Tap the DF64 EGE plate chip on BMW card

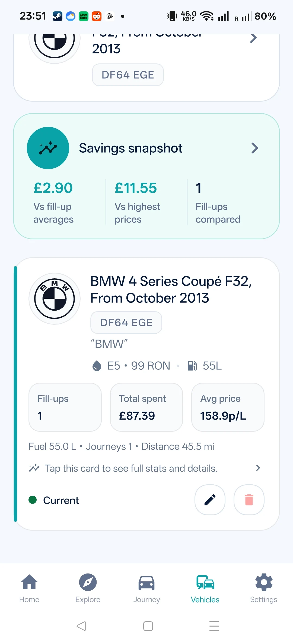(x=126, y=323)
